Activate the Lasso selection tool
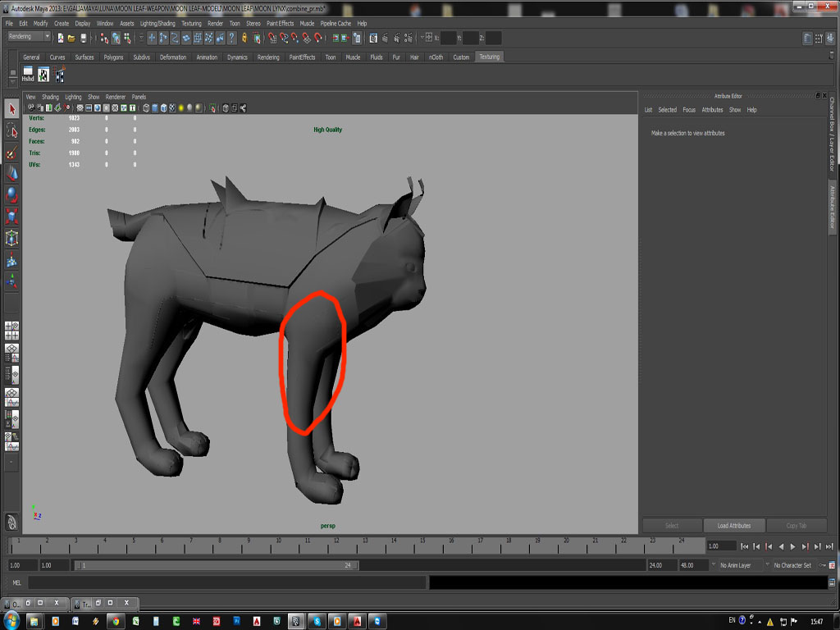Image resolution: width=840 pixels, height=630 pixels. [11, 130]
